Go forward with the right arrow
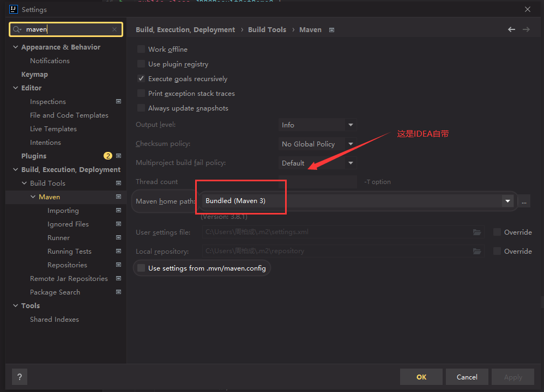Image resolution: width=544 pixels, height=392 pixels. [527, 29]
